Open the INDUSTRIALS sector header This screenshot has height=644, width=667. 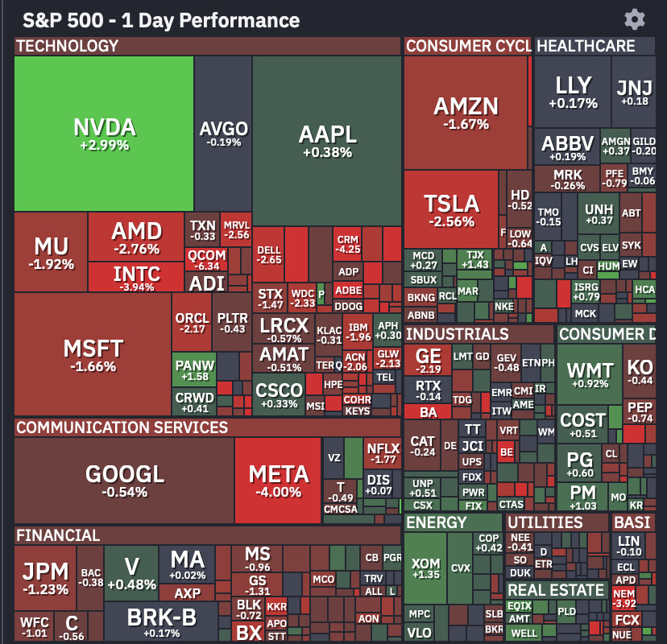click(478, 334)
